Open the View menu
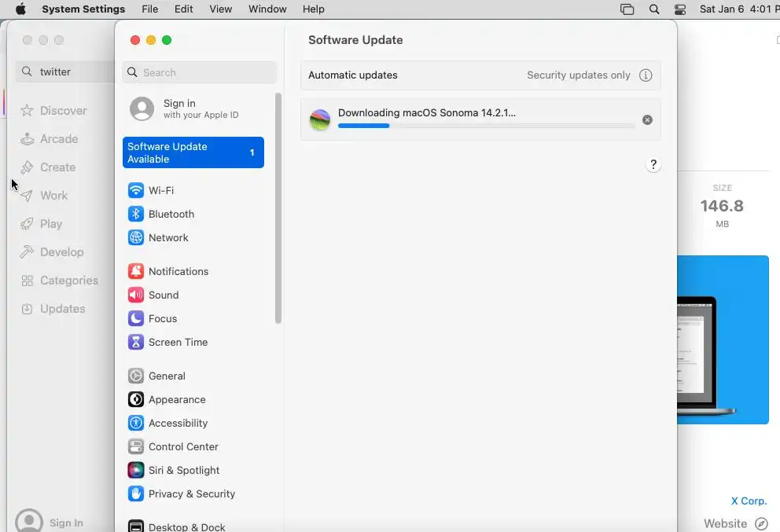 point(220,9)
